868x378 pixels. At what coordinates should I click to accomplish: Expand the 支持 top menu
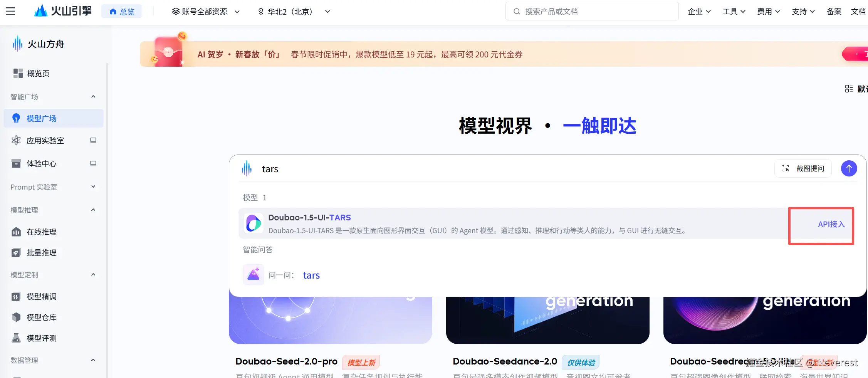803,12
